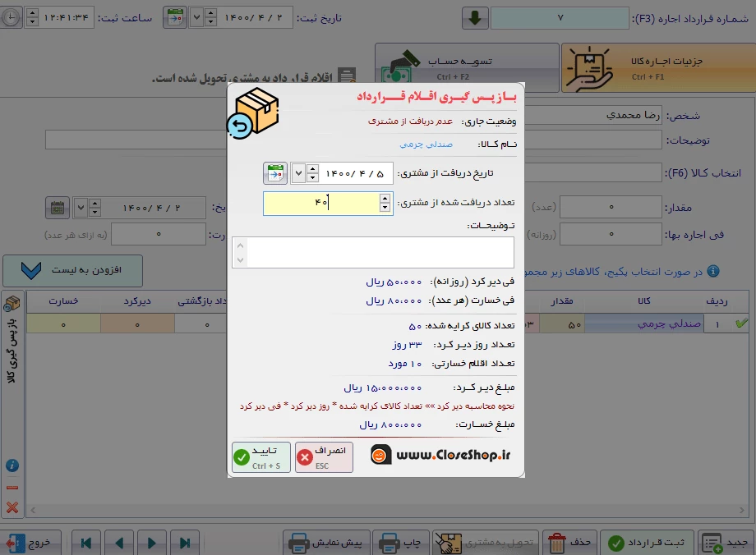Click the خروج exit button
The image size is (756, 555).
pos(30,543)
